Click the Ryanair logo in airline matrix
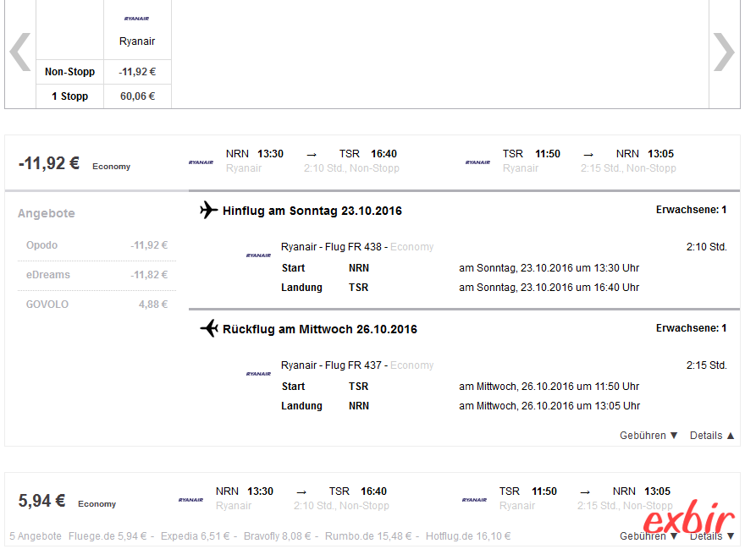Image resolution: width=756 pixels, height=549 pixels. (x=137, y=19)
